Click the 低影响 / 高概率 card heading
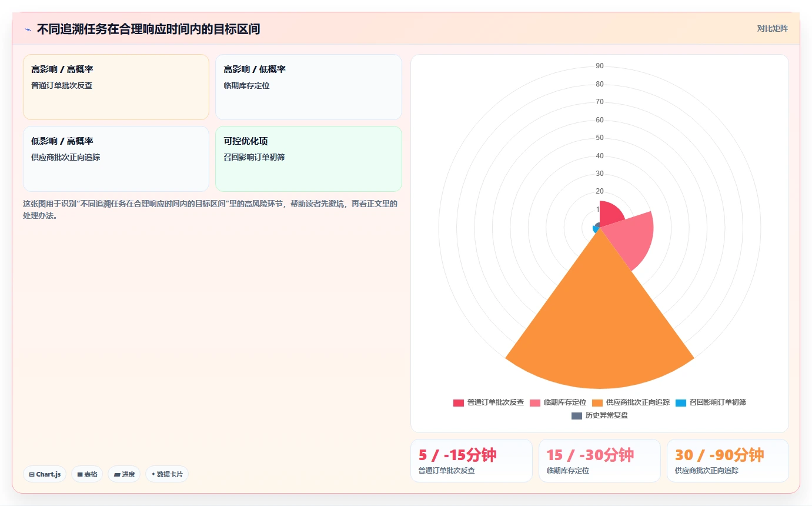 [62, 141]
